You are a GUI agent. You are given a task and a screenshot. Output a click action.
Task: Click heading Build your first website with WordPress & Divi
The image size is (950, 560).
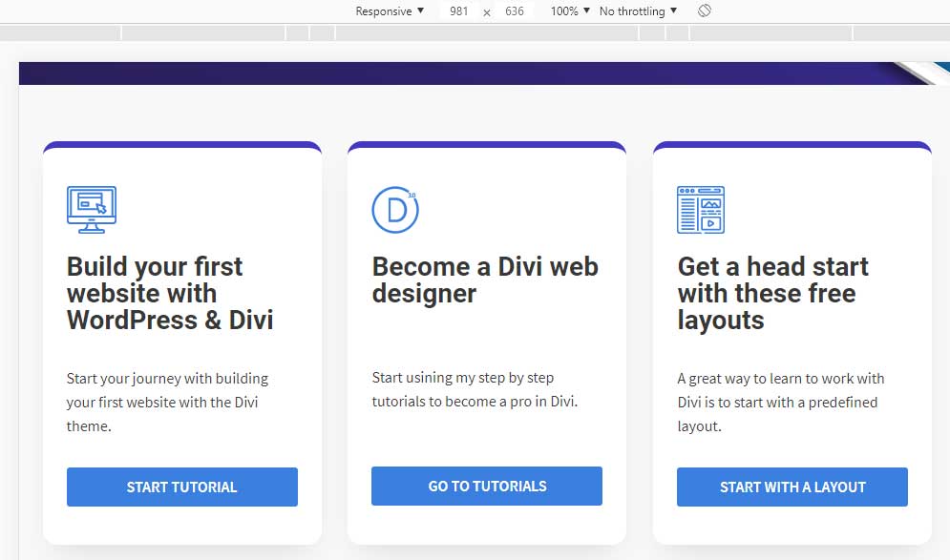pyautogui.click(x=170, y=293)
